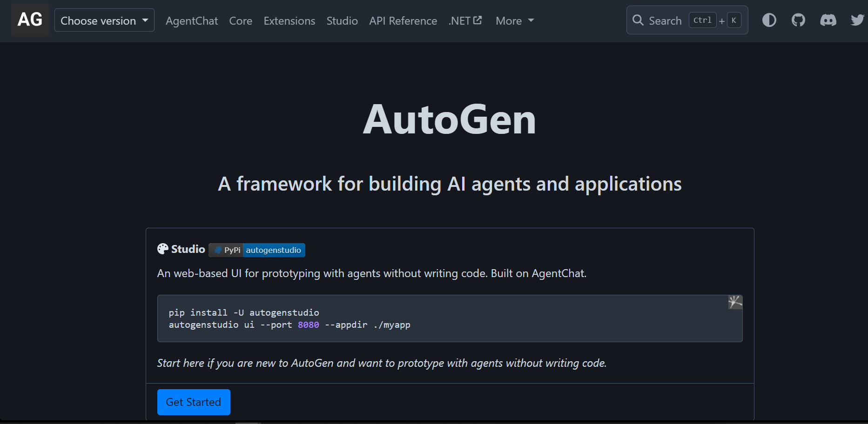Viewport: 868px width, 424px height.
Task: Click the magnifying glass search icon
Action: [638, 20]
